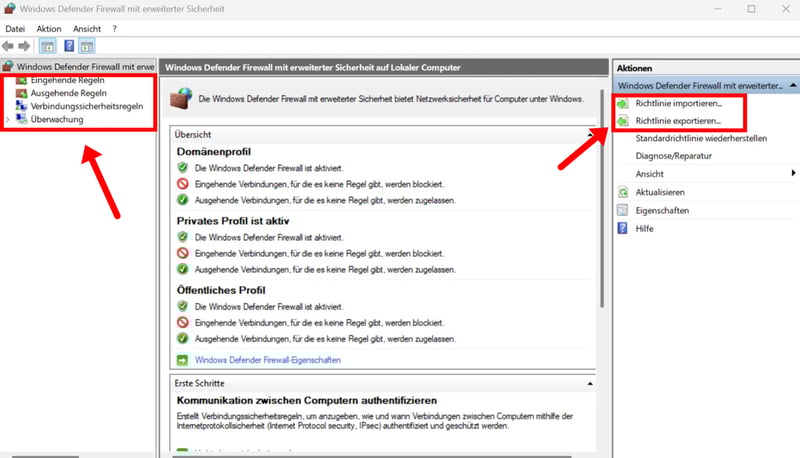The width and height of the screenshot is (800, 458).
Task: Expand the Ansicht submenu arrow
Action: [793, 173]
